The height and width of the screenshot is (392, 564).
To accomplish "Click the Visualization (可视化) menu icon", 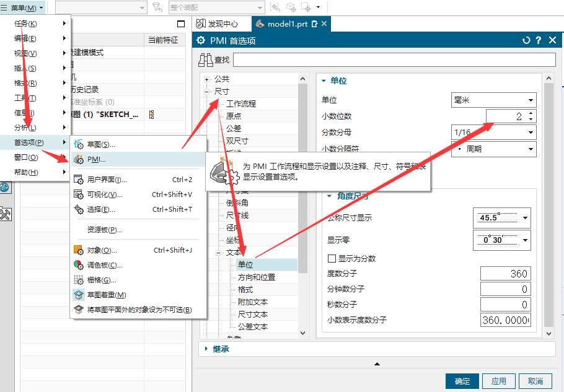I will click(x=79, y=194).
